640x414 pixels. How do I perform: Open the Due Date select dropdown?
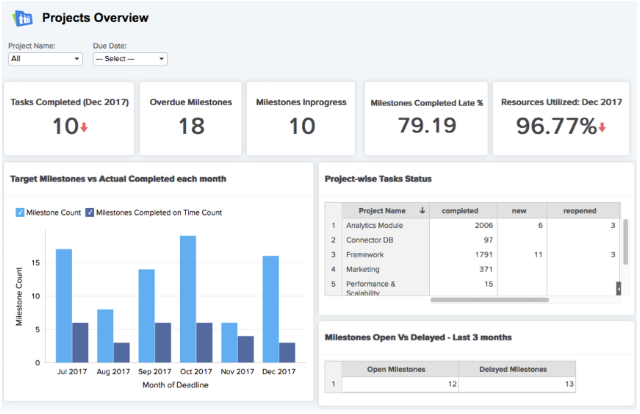point(130,59)
